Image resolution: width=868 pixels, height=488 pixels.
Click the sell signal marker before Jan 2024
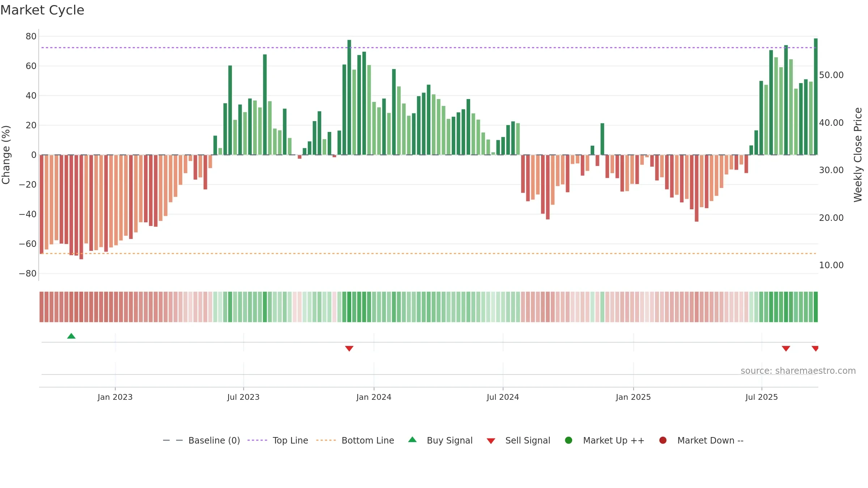[349, 348]
